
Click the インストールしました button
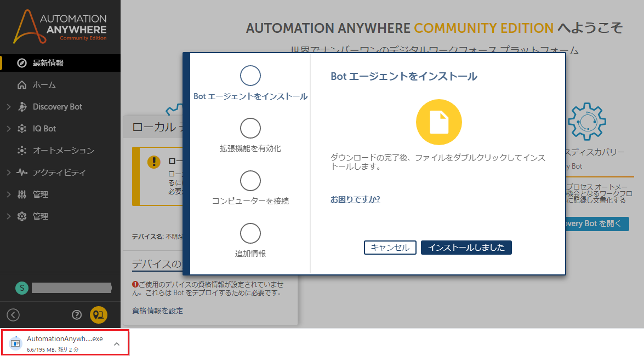[466, 248]
